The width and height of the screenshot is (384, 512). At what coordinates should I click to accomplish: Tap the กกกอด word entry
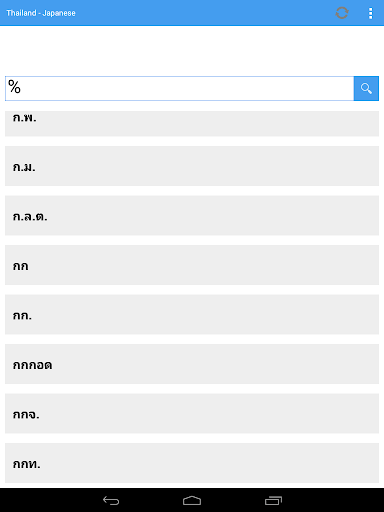coord(32,365)
